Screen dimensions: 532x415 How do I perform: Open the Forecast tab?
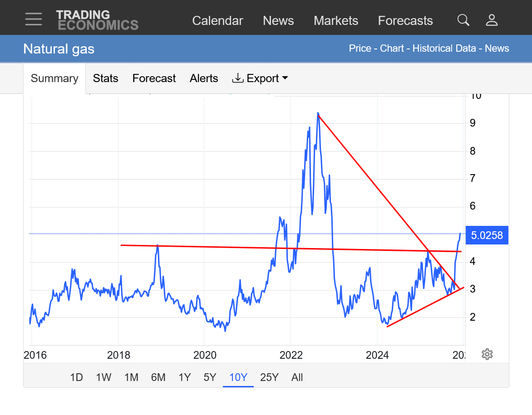tap(154, 78)
